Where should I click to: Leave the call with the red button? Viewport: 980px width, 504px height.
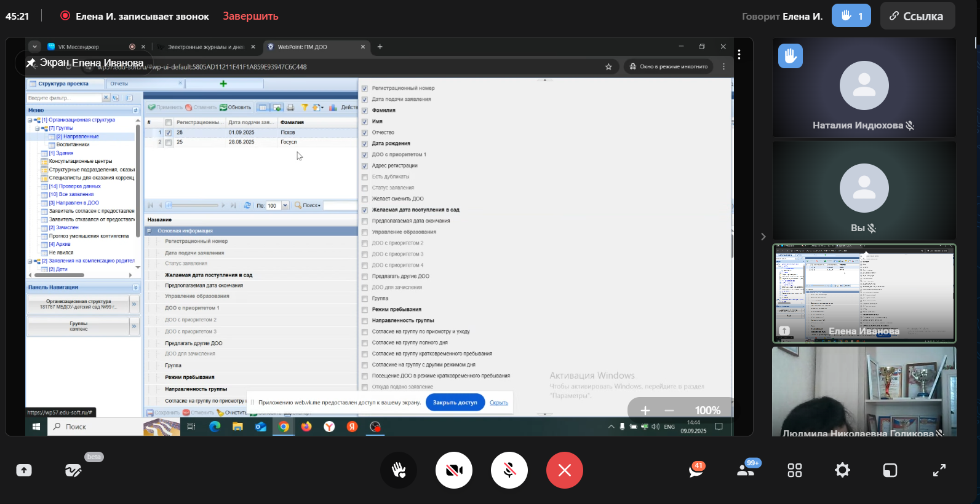coord(565,470)
